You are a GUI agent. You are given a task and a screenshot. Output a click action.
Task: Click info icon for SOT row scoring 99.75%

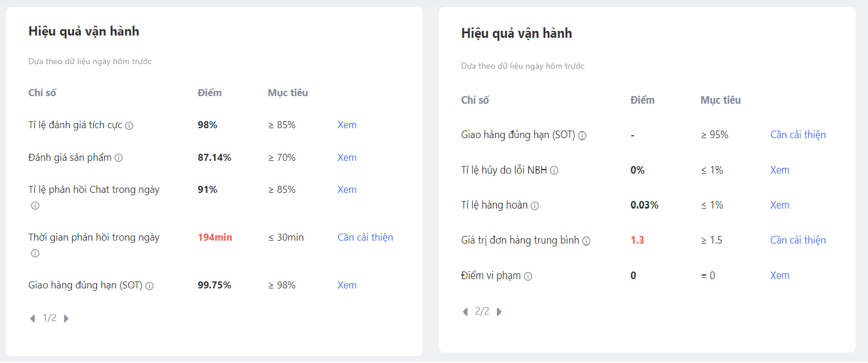coord(149,286)
